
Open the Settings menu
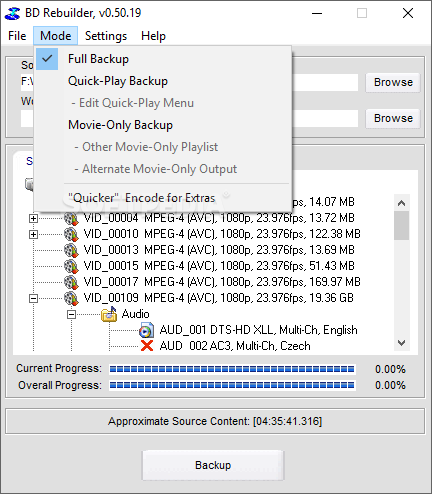[x=106, y=36]
